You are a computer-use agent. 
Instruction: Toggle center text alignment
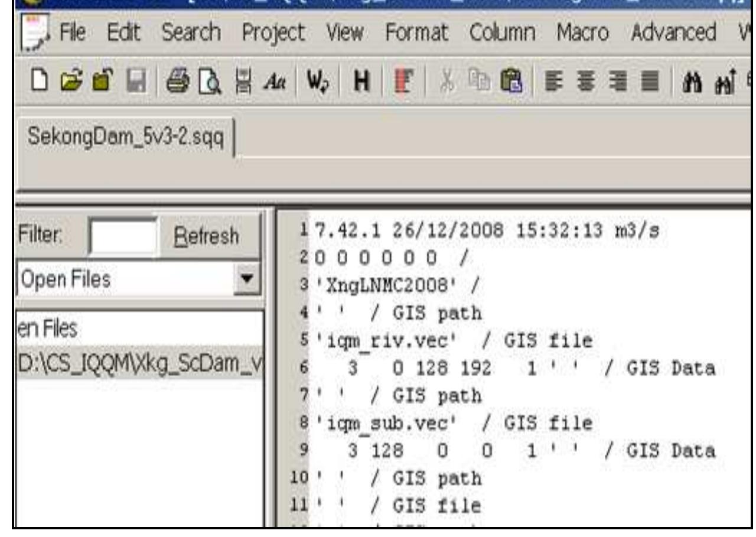pos(586,83)
